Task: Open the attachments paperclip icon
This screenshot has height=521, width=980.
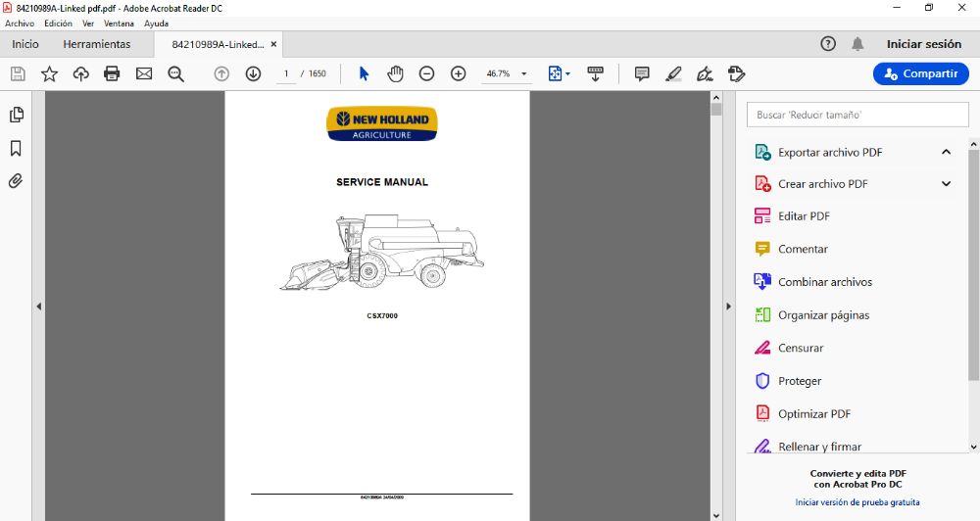Action: click(17, 181)
